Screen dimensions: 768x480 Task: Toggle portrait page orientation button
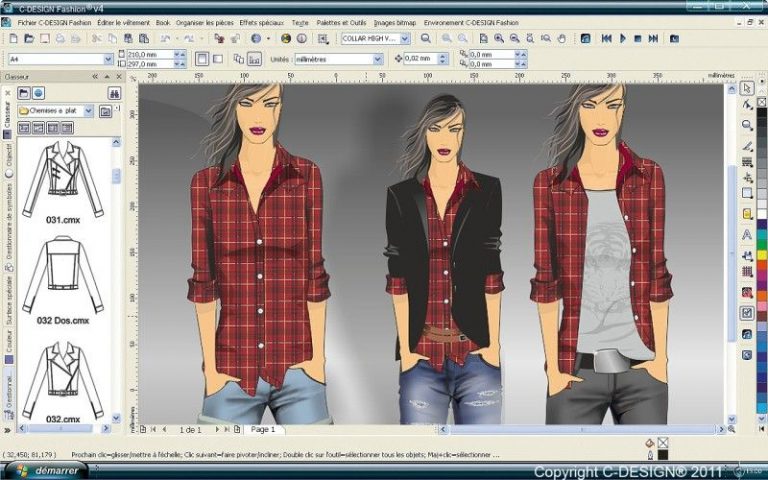(201, 59)
